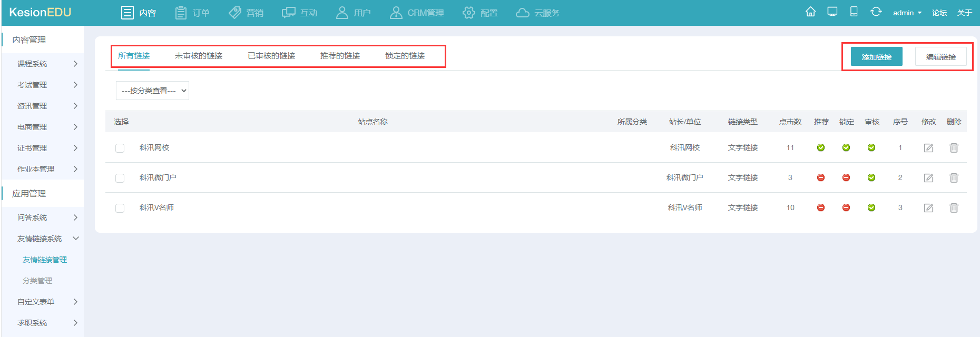Screen dimensions: 980x337
Task: Toggle lock status for 科汛网校
Action: (x=846, y=148)
